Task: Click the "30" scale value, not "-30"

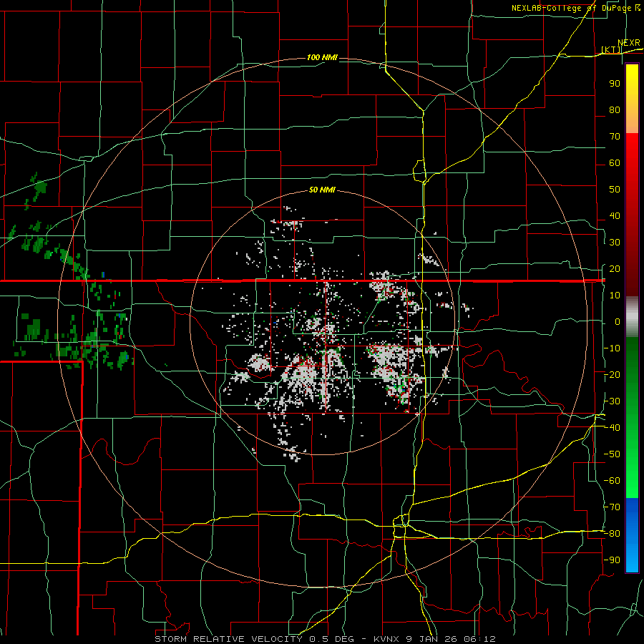Action: [615, 243]
